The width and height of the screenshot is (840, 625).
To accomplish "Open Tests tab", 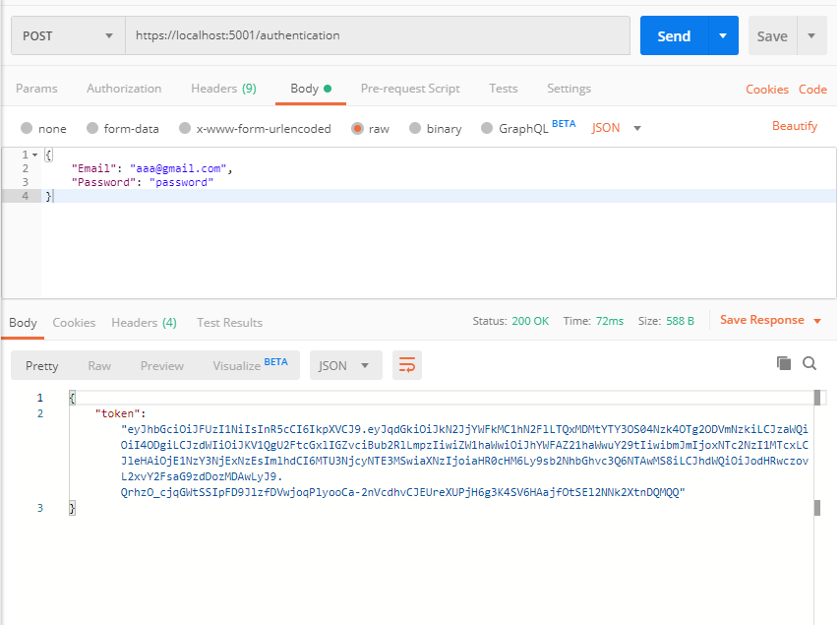I will [503, 89].
